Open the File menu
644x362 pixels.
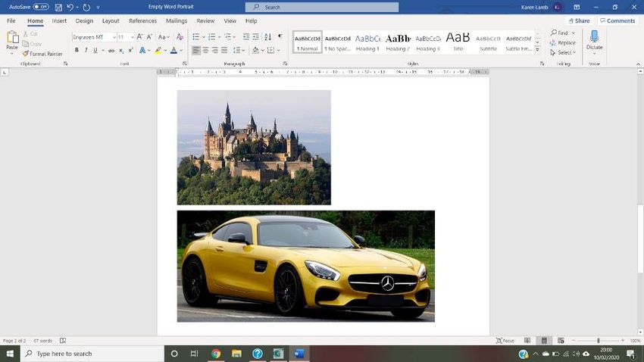(11, 20)
